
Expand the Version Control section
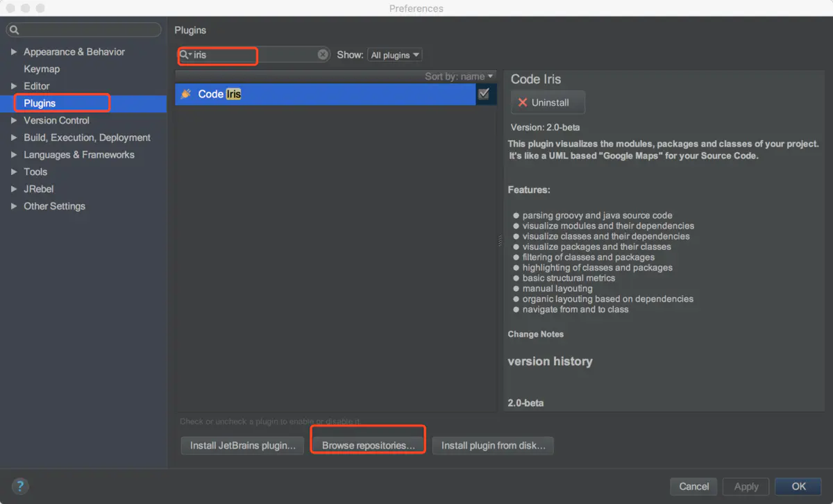14,120
